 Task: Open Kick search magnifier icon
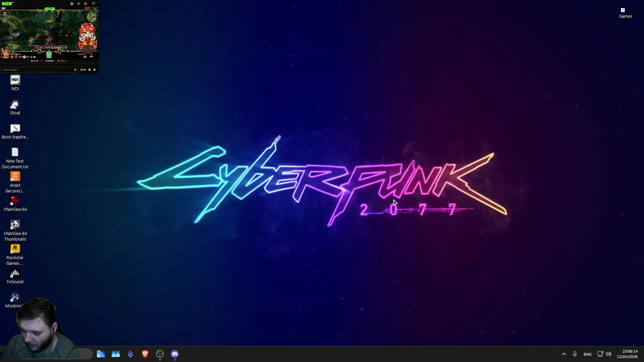tap(86, 4)
